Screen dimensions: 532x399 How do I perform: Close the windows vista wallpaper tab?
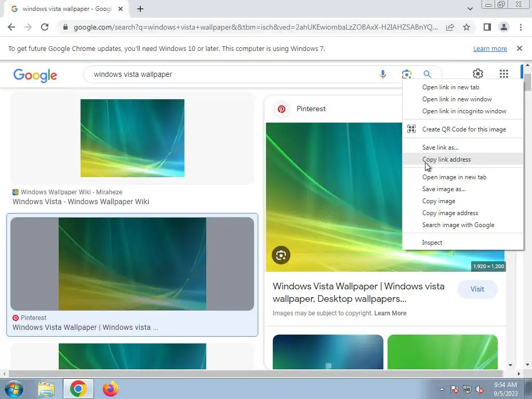(121, 9)
